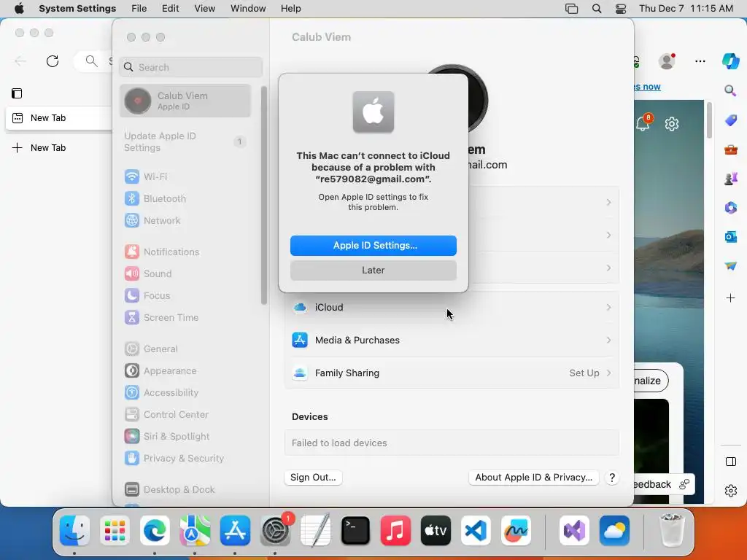The width and height of the screenshot is (747, 560).
Task: Open page settings gear in Edge new tab
Action: pyautogui.click(x=672, y=124)
